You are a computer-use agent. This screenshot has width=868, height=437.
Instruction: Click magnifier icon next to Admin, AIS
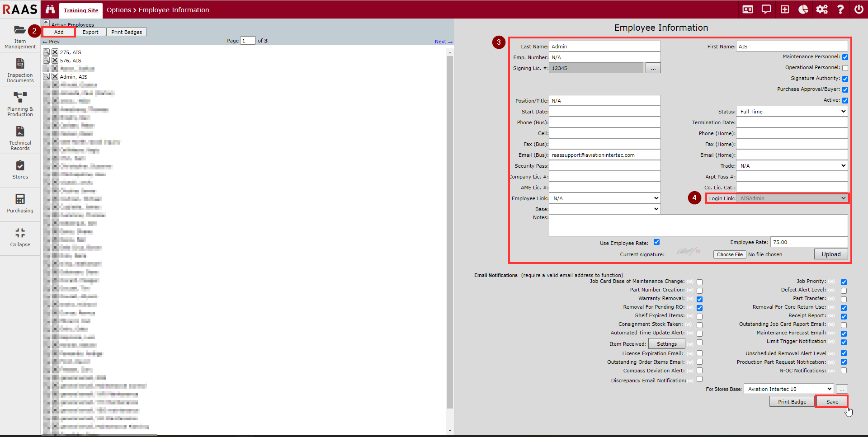click(47, 77)
